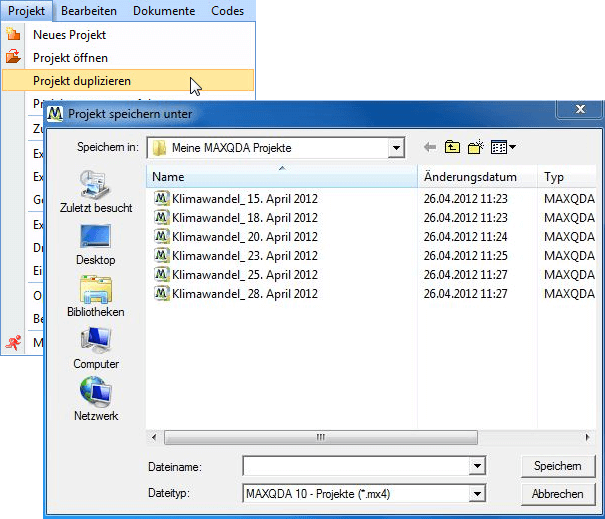Open the Bearbeiten menu

click(x=89, y=11)
